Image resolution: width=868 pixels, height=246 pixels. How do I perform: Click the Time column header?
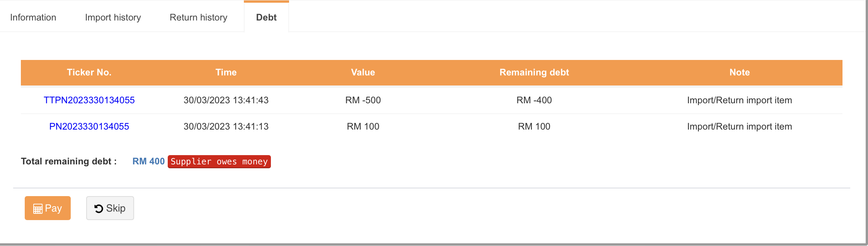point(226,72)
